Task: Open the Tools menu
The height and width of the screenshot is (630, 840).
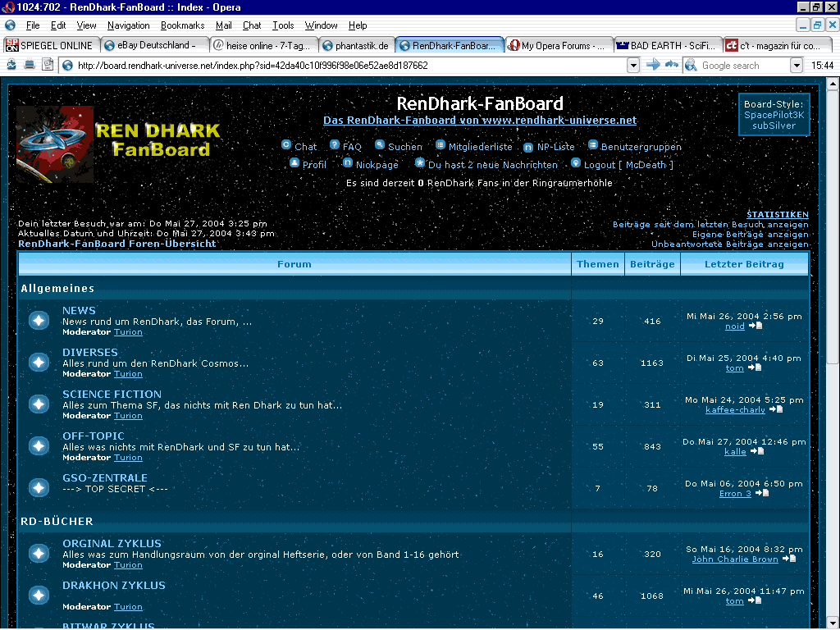Action: (x=283, y=25)
